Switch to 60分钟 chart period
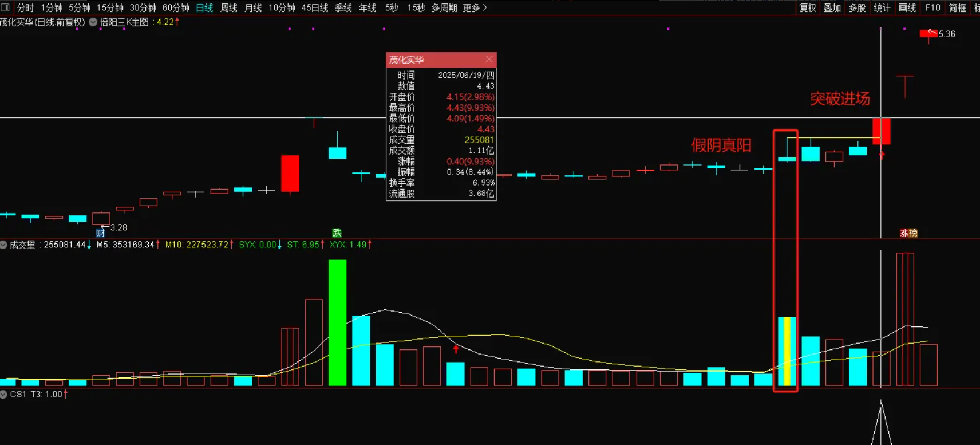Image resolution: width=980 pixels, height=445 pixels. coord(176,7)
